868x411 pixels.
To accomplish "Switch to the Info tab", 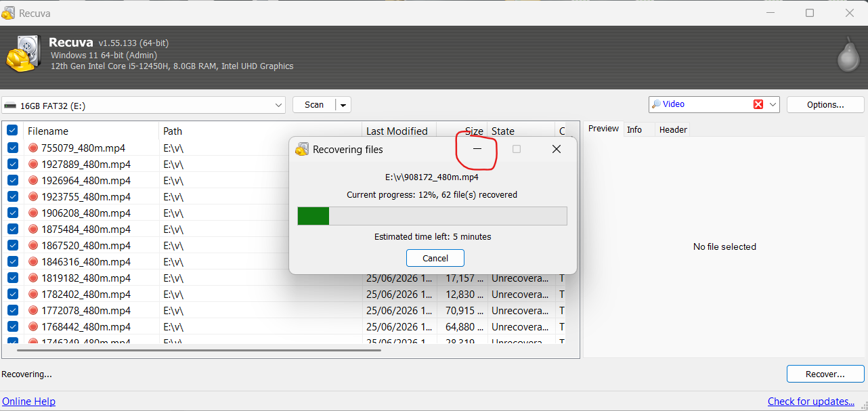I will click(634, 129).
